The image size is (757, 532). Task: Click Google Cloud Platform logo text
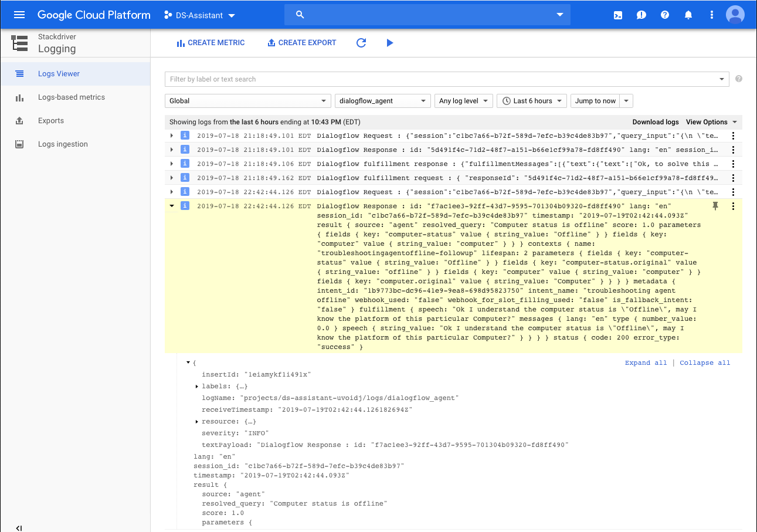click(94, 15)
